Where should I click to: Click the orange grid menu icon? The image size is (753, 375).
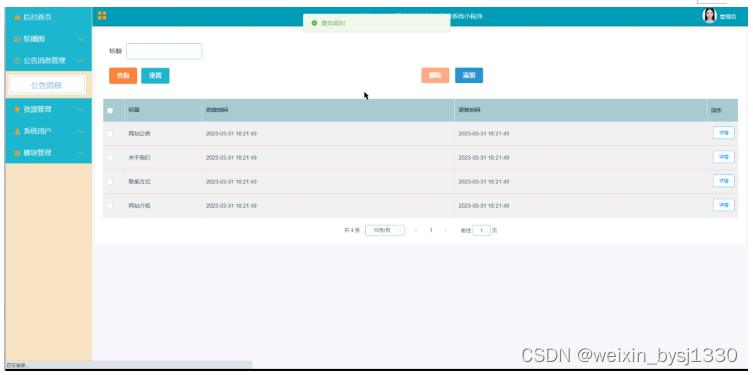(102, 16)
